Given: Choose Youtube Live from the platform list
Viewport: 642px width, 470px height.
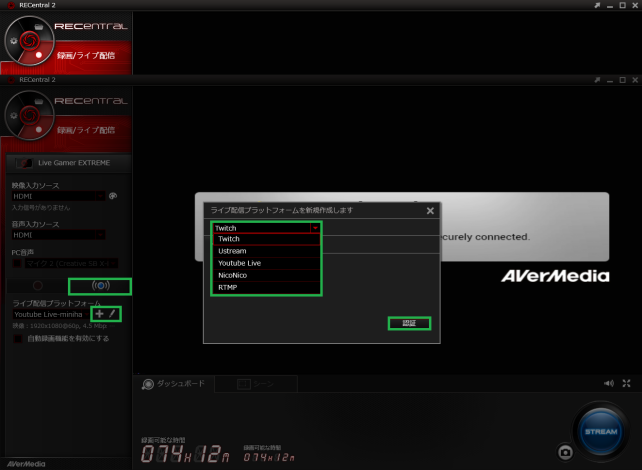Looking at the screenshot, I should click(x=267, y=263).
